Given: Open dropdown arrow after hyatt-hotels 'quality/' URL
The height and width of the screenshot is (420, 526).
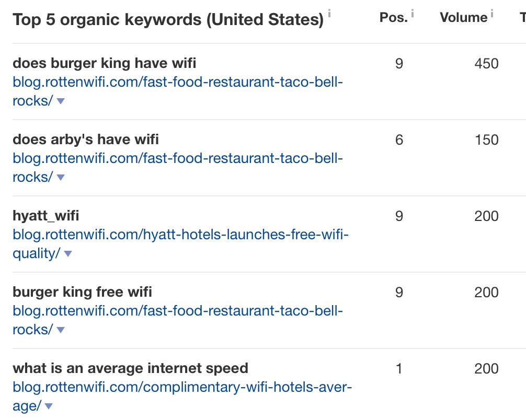Looking at the screenshot, I should coord(67,254).
